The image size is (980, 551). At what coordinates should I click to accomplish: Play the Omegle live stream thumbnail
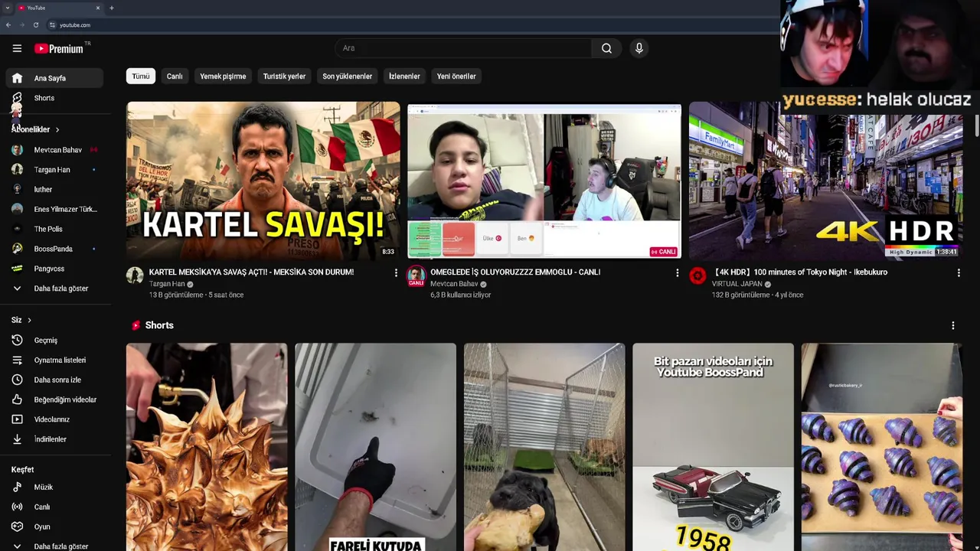click(x=544, y=181)
